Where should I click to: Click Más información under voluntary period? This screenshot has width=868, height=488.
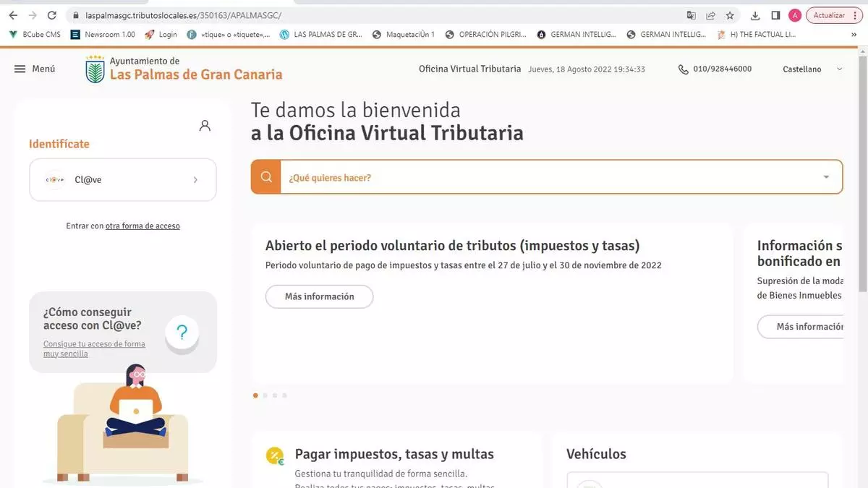click(319, 296)
